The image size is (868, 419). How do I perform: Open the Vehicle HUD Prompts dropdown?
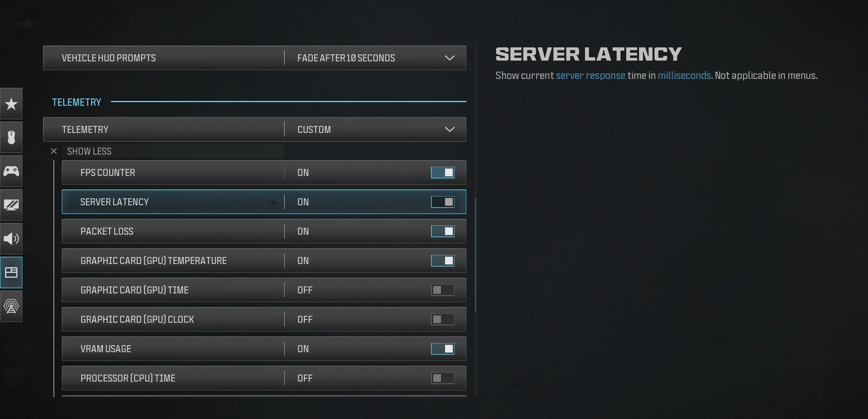[450, 58]
